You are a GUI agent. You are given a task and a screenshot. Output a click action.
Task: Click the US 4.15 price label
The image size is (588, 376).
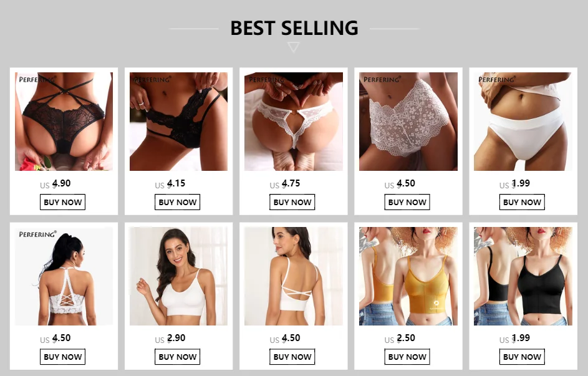click(x=170, y=184)
